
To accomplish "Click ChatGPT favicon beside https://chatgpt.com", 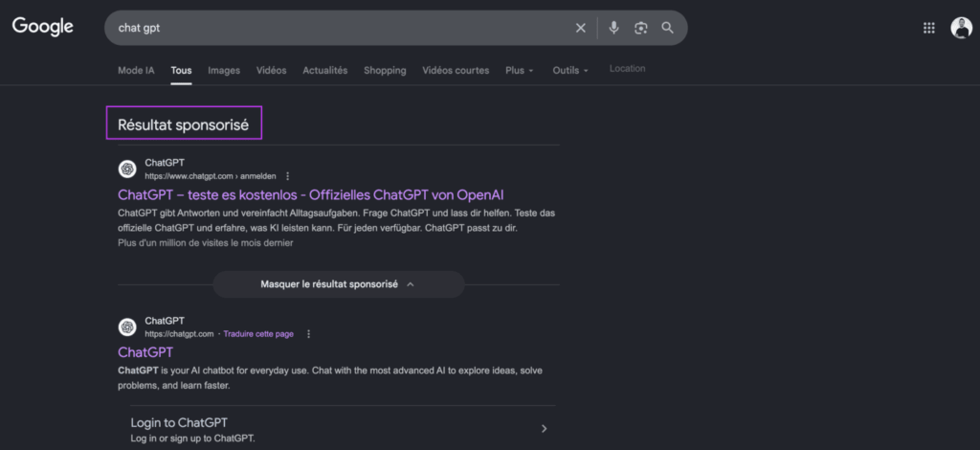I will (127, 326).
